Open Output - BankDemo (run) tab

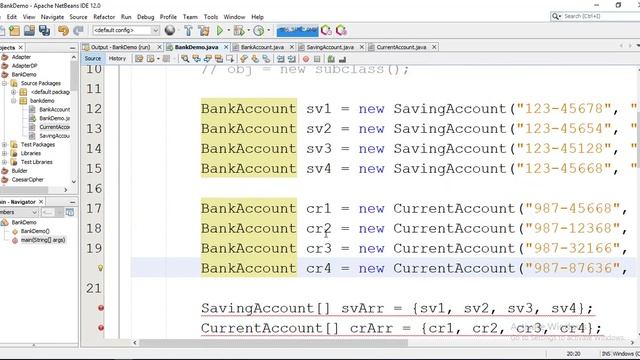pyautogui.click(x=120, y=47)
